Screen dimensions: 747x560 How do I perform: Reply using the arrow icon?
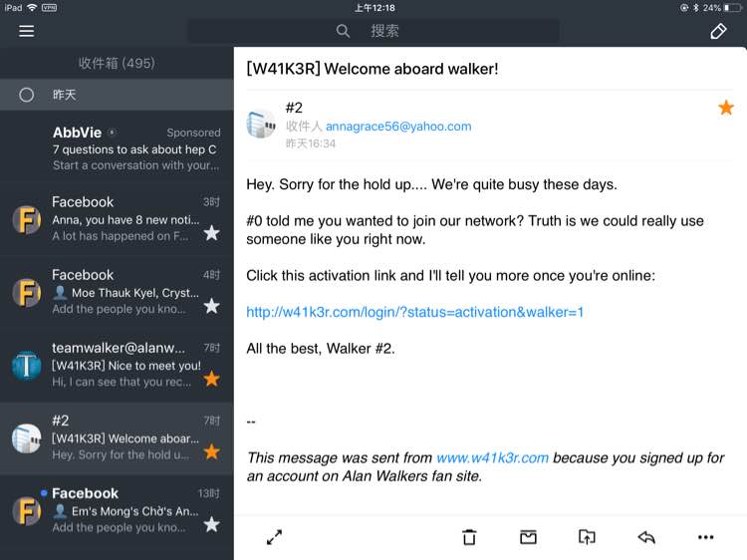(646, 537)
